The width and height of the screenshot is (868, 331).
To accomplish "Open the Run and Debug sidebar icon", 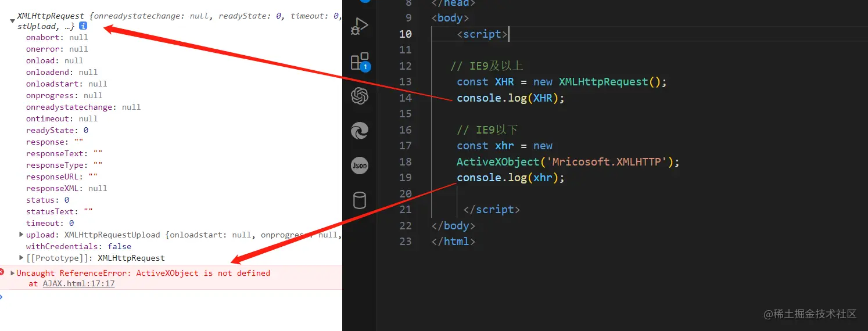I will click(360, 26).
